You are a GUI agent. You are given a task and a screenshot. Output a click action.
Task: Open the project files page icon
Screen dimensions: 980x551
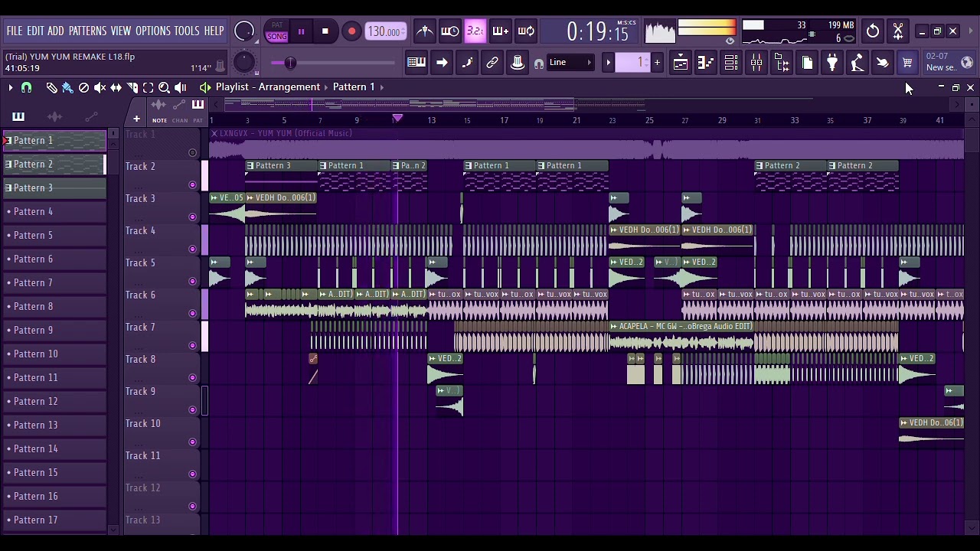point(807,63)
